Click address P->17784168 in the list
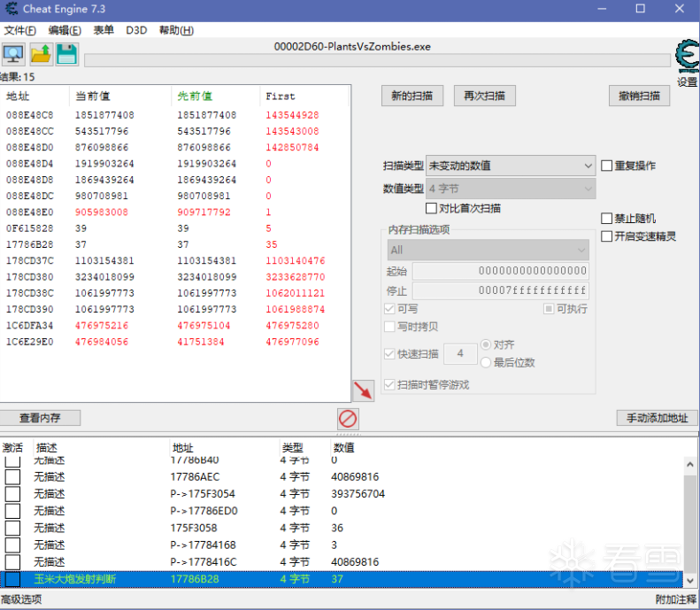700x610 pixels. 204,544
